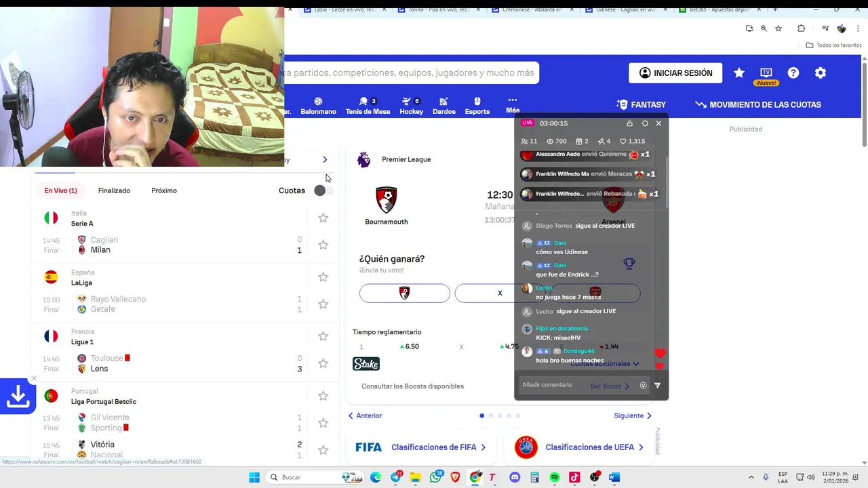Viewport: 868px width, 488px height.
Task: Open the browser extensions puzzle icon
Action: (x=801, y=28)
